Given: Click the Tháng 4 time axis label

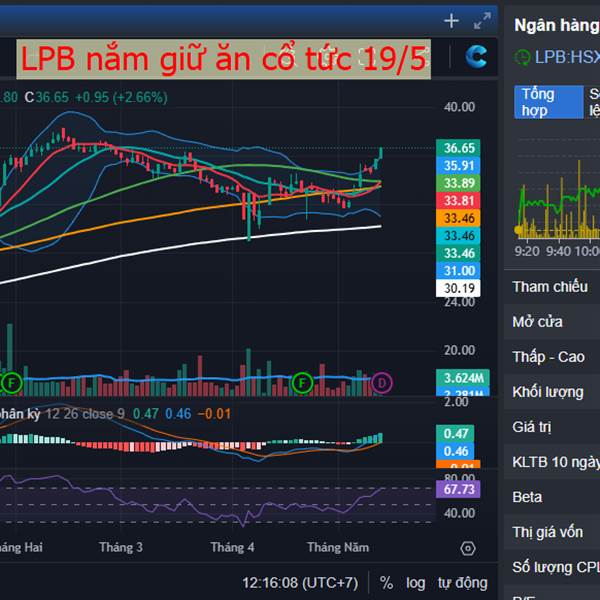Looking at the screenshot, I should (x=232, y=547).
